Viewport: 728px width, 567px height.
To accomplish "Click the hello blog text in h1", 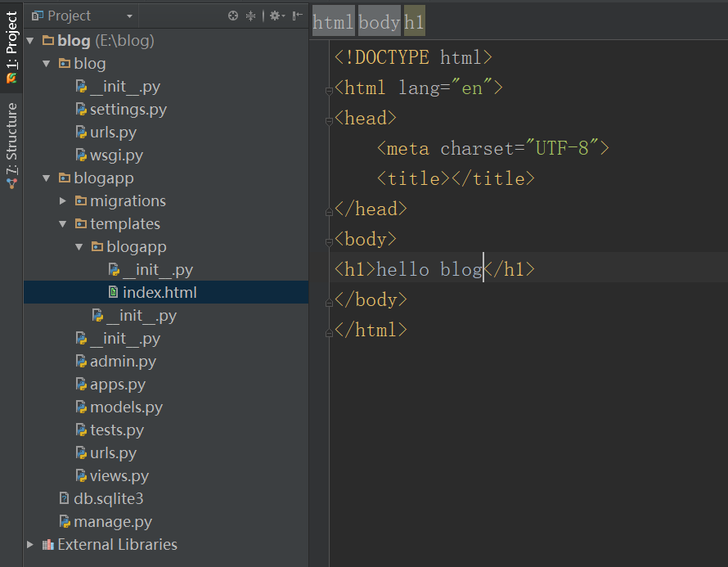I will (429, 269).
